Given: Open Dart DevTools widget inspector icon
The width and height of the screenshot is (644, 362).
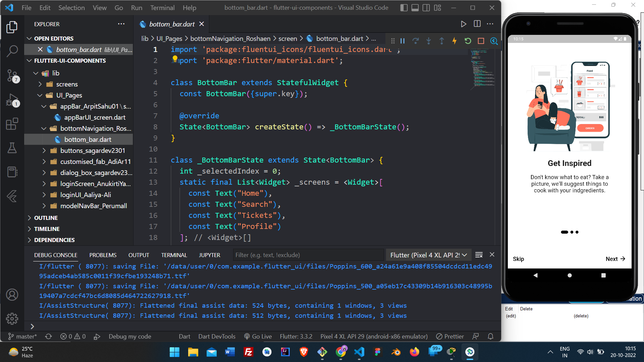Looking at the screenshot, I should [494, 41].
